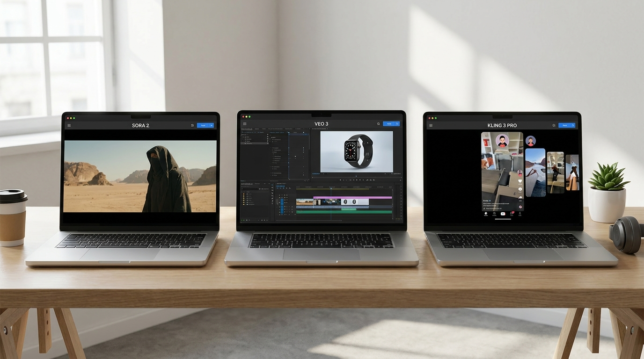The height and width of the screenshot is (359, 644).
Task: Select the long dark green audio clip in VEO 3
Action: 344,212
